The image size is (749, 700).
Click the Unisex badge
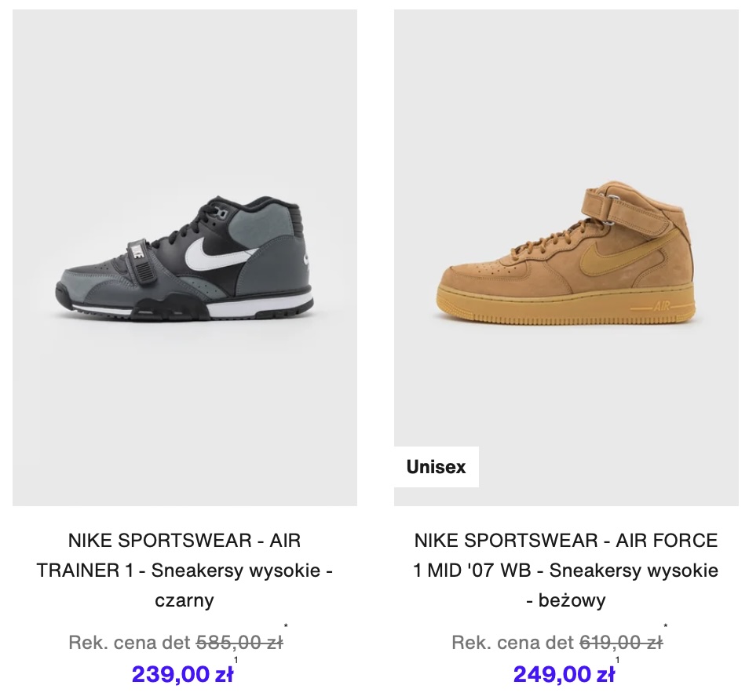point(436,467)
